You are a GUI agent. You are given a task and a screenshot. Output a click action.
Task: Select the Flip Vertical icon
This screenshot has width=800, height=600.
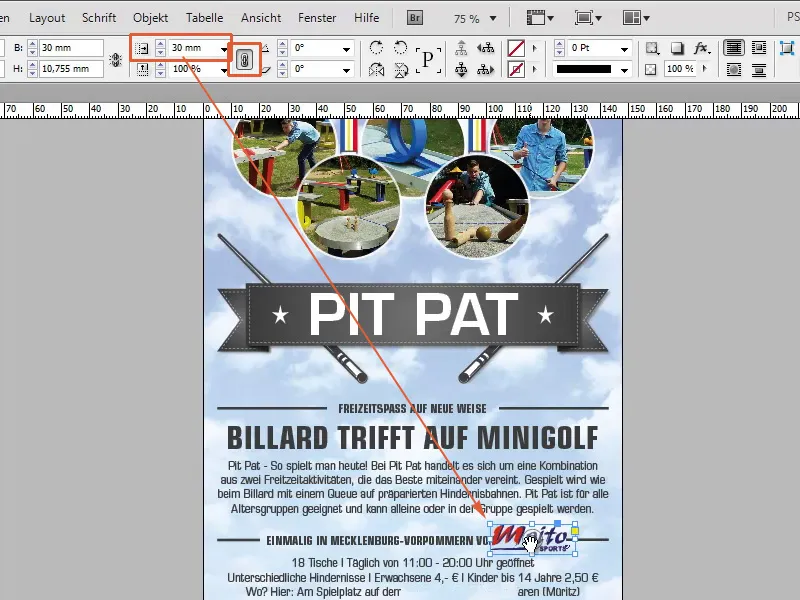[x=402, y=71]
